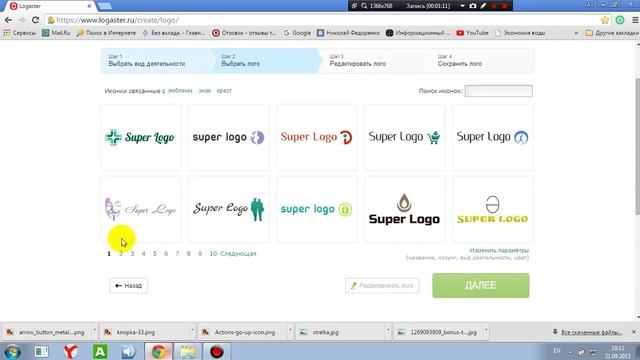Open download options arrow for strelka.jpg
Viewport: 640px width, 360px height.
(x=388, y=330)
